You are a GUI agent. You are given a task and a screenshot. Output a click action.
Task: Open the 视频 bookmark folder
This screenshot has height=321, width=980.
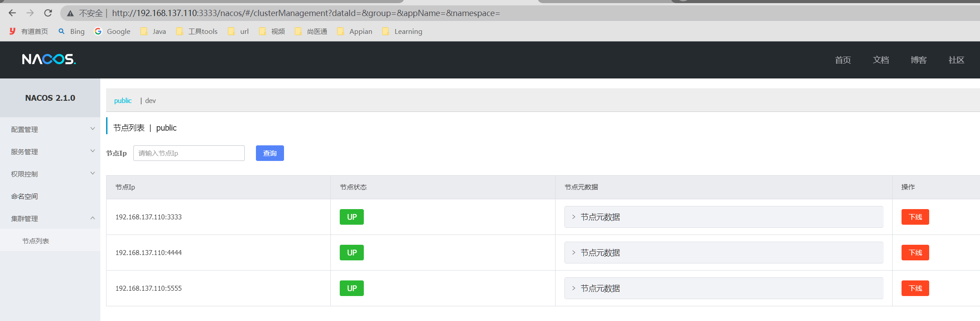tap(272, 31)
